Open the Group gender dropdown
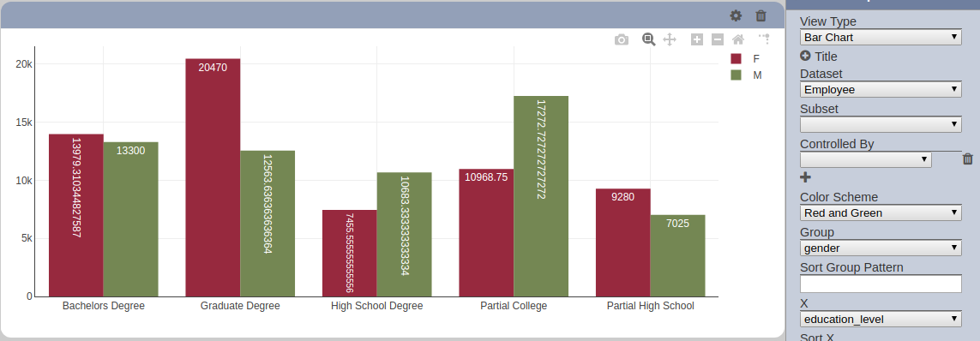Screen dimensions: 980x341 coord(881,248)
